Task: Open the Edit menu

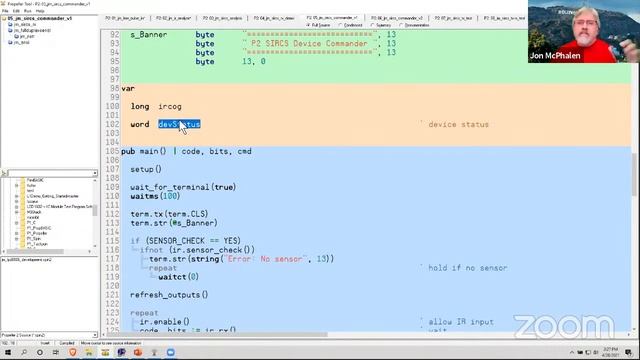Action: [16, 11]
